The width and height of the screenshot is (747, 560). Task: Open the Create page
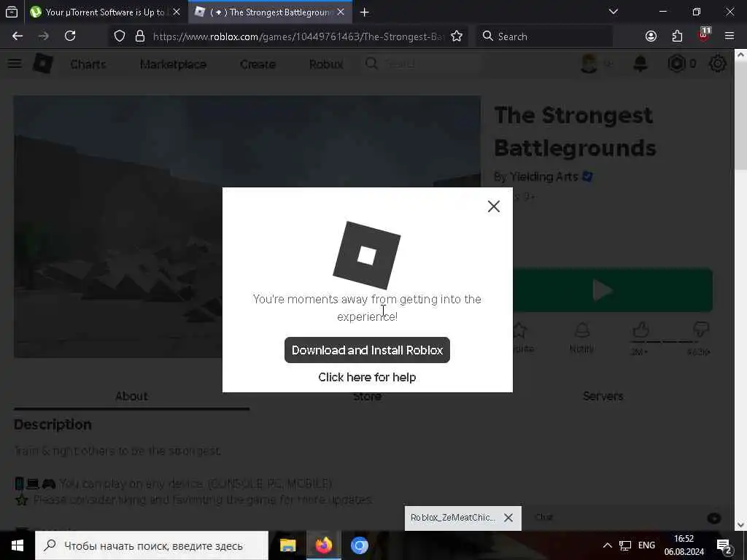coord(258,64)
